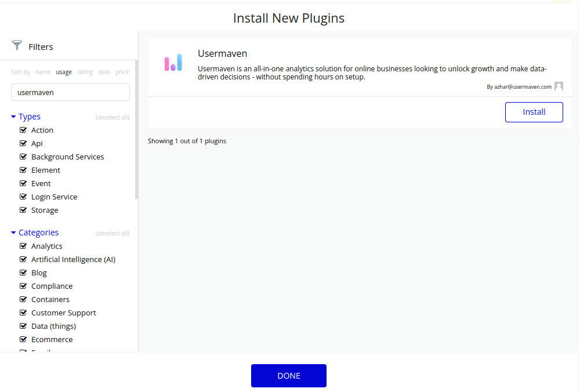Install the Usermaven plugin

click(x=534, y=112)
